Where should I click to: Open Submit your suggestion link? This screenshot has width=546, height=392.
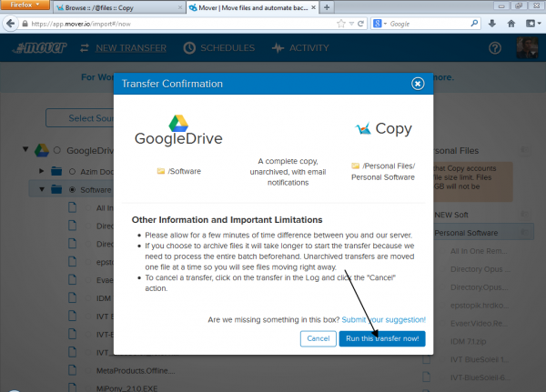click(383, 319)
